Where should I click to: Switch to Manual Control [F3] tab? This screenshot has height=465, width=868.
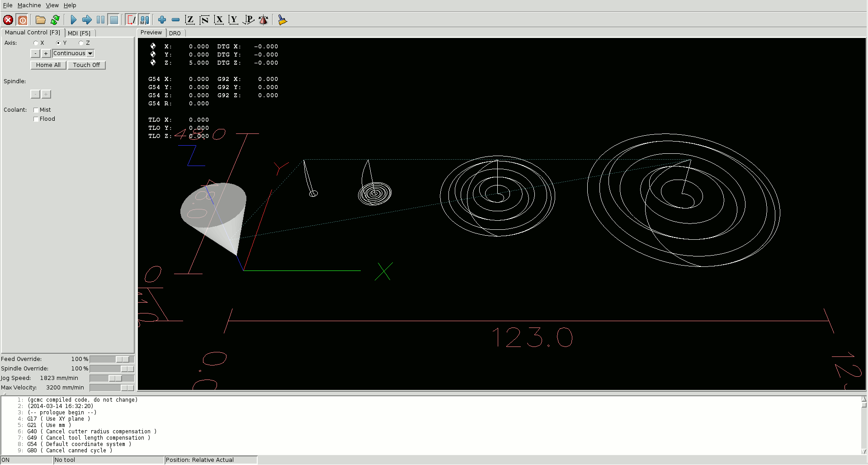tap(33, 33)
